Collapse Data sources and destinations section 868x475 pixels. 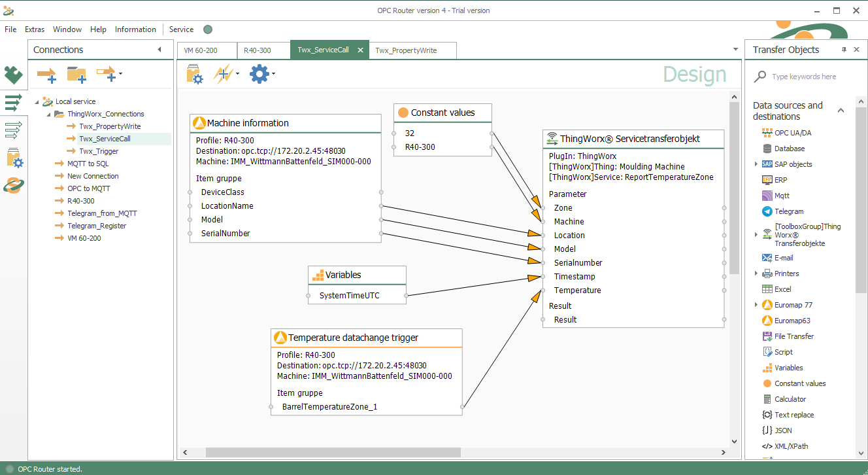(841, 111)
